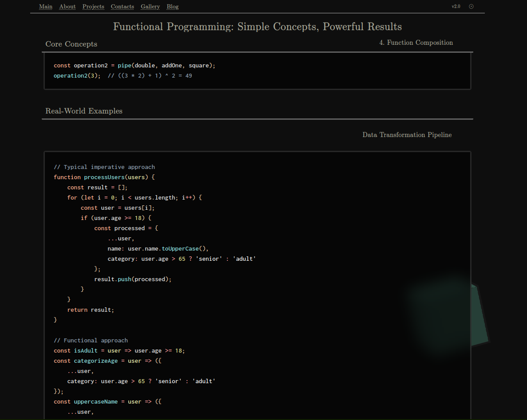Click the categorizeAge constant declaration
This screenshot has width=527, height=420.
(95, 361)
